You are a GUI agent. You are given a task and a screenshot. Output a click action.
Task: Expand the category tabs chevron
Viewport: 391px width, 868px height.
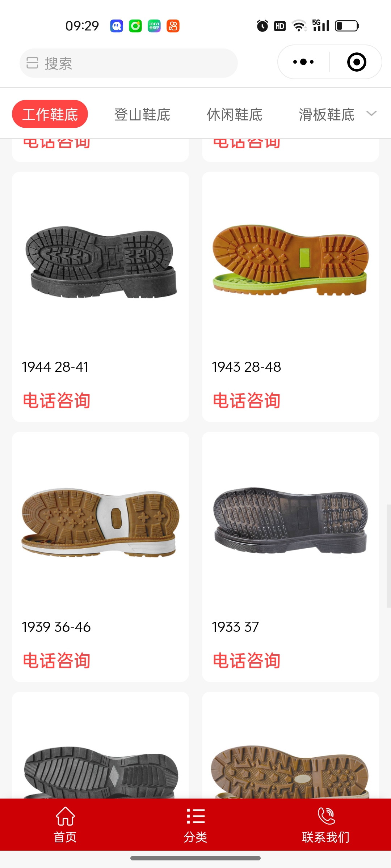pos(371,114)
